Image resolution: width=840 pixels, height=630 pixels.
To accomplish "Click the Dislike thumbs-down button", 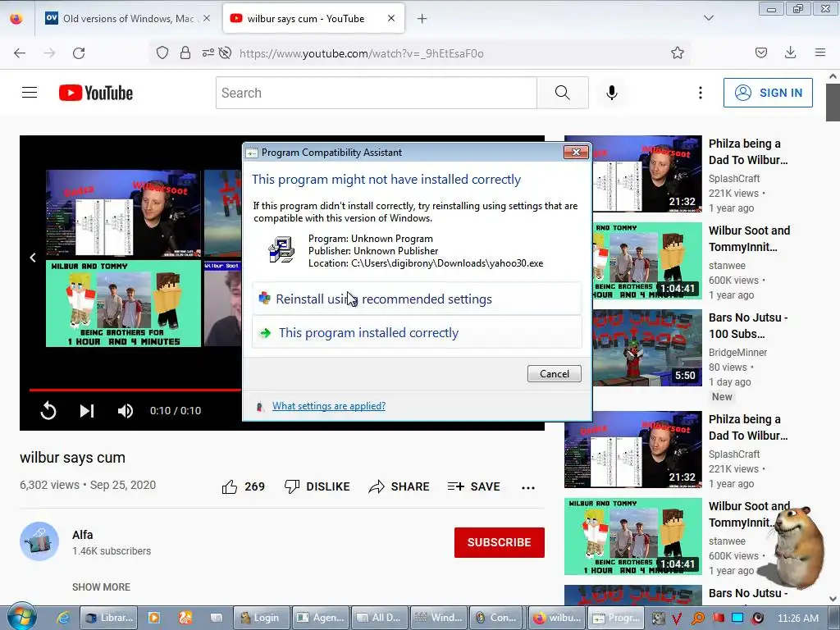I will (x=317, y=486).
